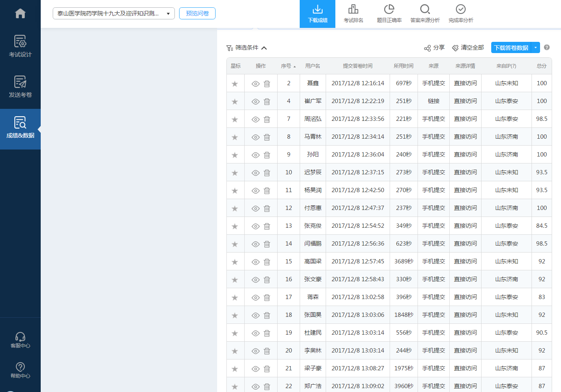Image resolution: width=561 pixels, height=392 pixels.
Task: Delete 聂鑫's answer record with trash icon
Action: click(x=267, y=84)
